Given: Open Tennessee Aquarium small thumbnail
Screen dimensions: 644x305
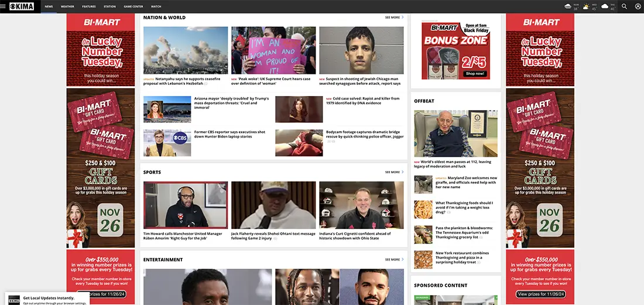Looking at the screenshot, I should coord(423,235).
